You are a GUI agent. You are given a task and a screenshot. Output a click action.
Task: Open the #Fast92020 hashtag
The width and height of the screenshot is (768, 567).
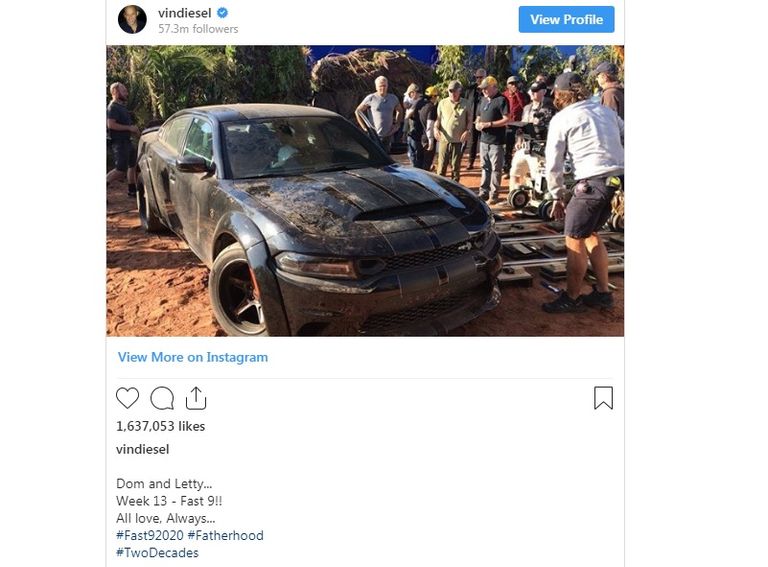pos(149,535)
